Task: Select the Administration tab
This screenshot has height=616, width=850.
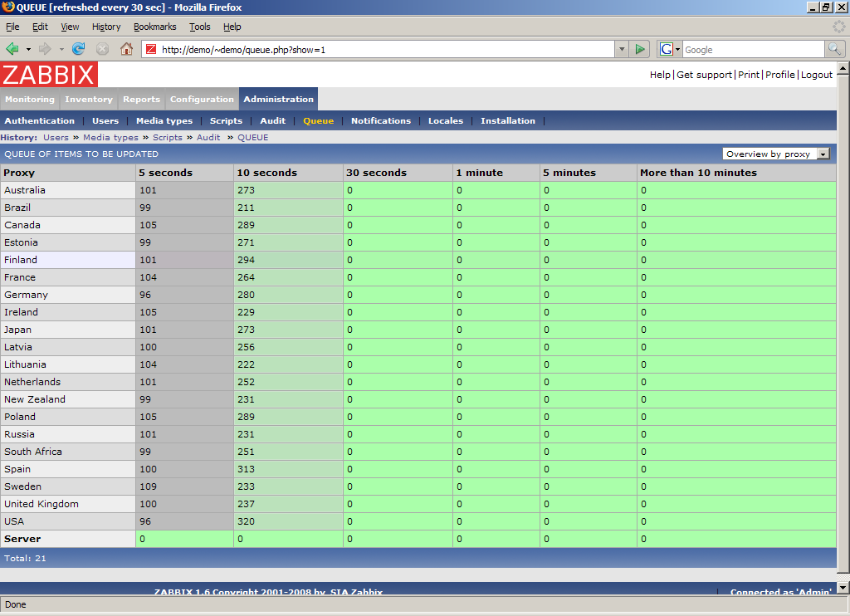Action: [279, 100]
